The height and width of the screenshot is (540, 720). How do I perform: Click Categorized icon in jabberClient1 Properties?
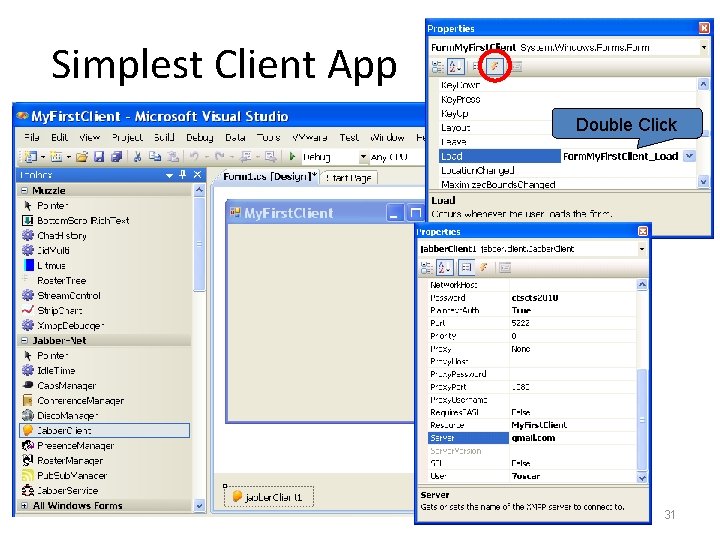427,267
